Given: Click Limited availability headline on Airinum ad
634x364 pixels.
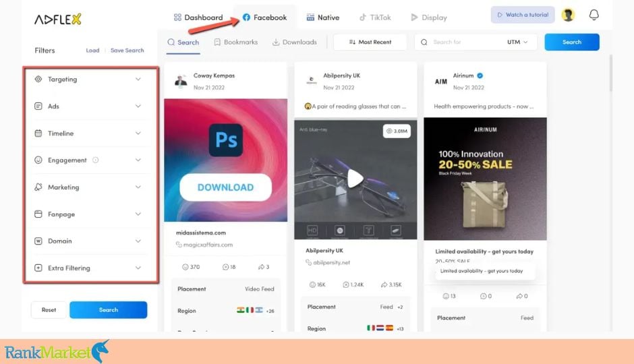Looking at the screenshot, I should coord(484,251).
